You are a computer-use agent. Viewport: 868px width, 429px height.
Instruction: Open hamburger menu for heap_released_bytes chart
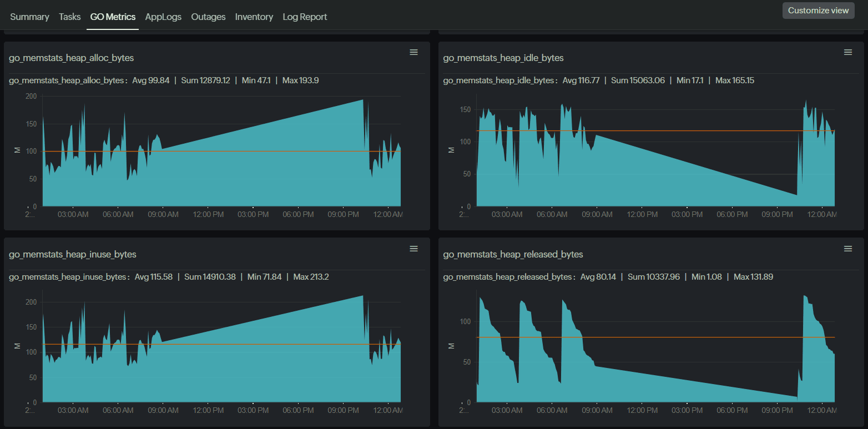pyautogui.click(x=847, y=249)
